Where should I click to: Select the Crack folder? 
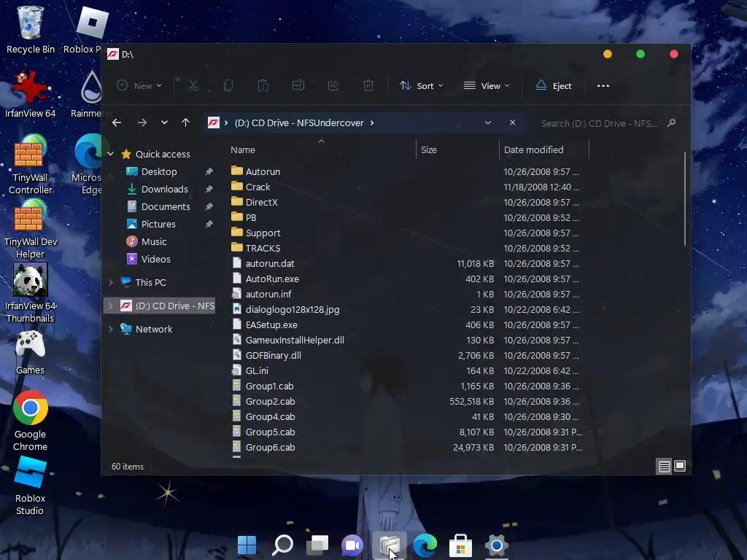pyautogui.click(x=258, y=187)
